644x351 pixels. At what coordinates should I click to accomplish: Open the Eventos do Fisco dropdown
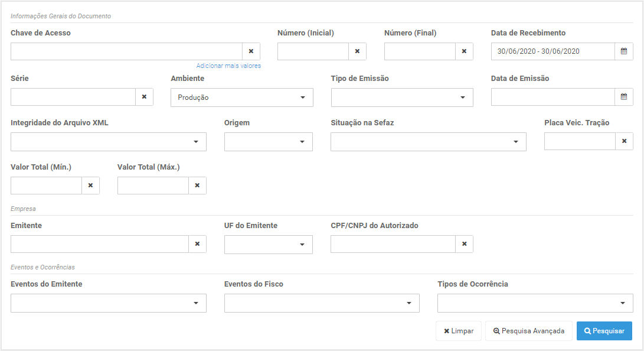pyautogui.click(x=322, y=303)
